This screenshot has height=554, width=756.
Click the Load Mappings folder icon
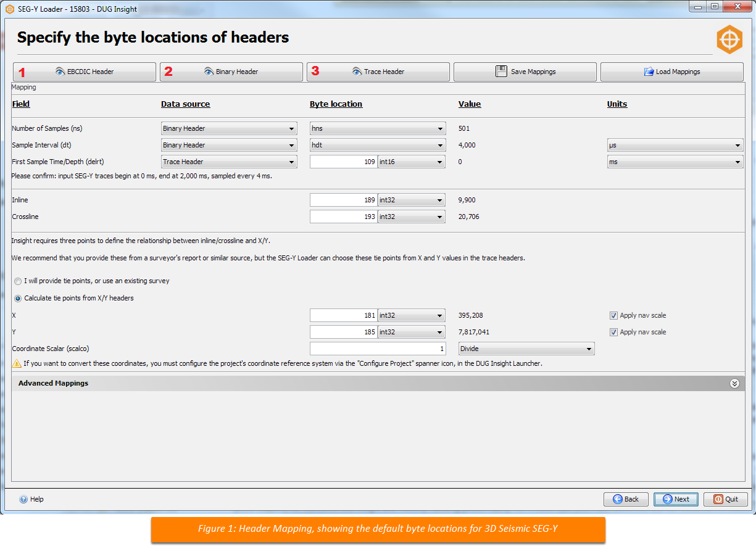(649, 72)
